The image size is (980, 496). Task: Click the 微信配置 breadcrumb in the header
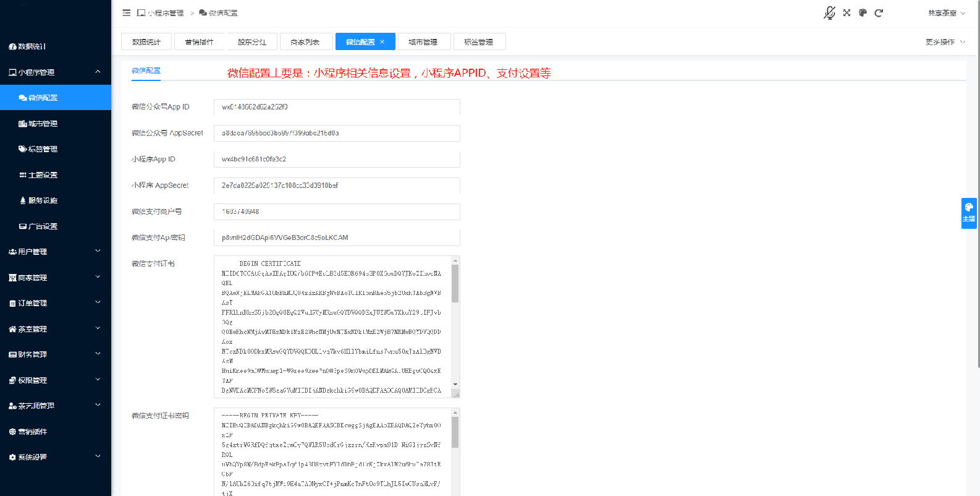(218, 13)
